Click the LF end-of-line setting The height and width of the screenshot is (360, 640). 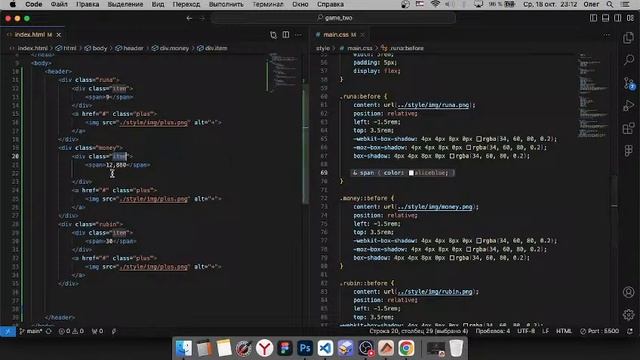(545, 331)
